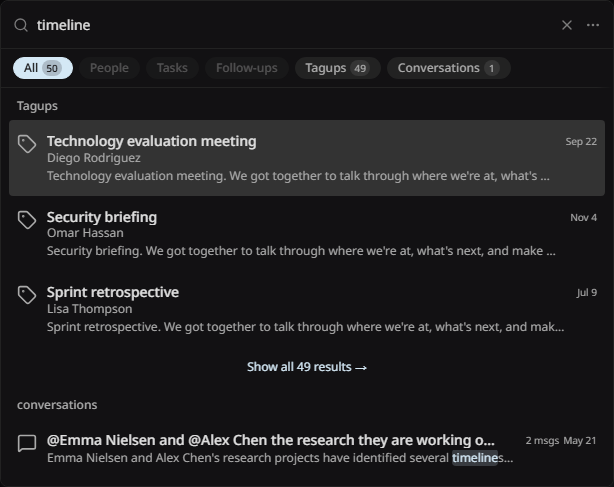
Task: Click the search magnifier icon
Action: [x=21, y=25]
